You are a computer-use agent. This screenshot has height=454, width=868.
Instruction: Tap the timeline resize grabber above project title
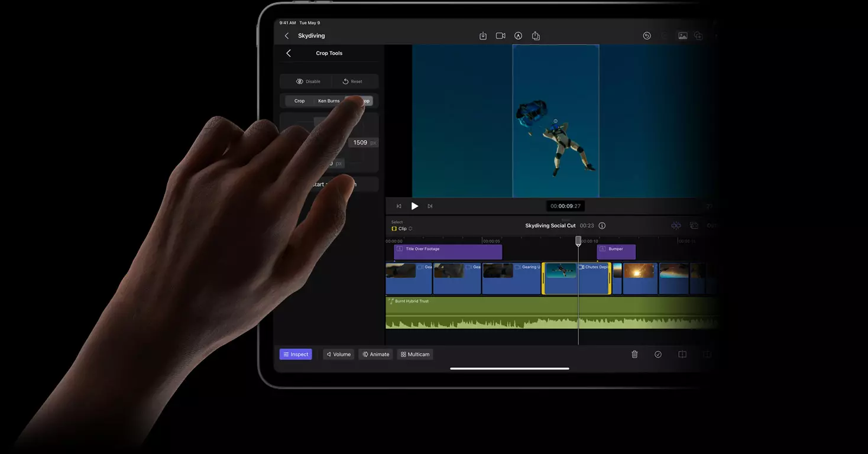(566, 220)
